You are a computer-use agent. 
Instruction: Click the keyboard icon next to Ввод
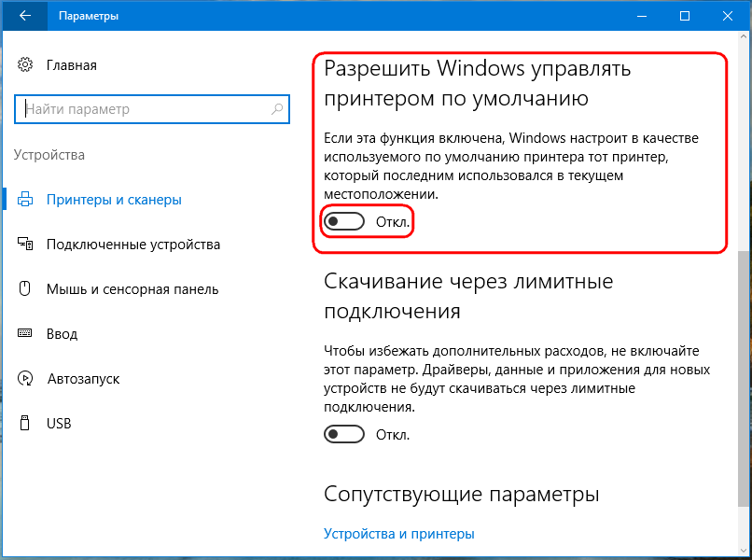tap(25, 333)
